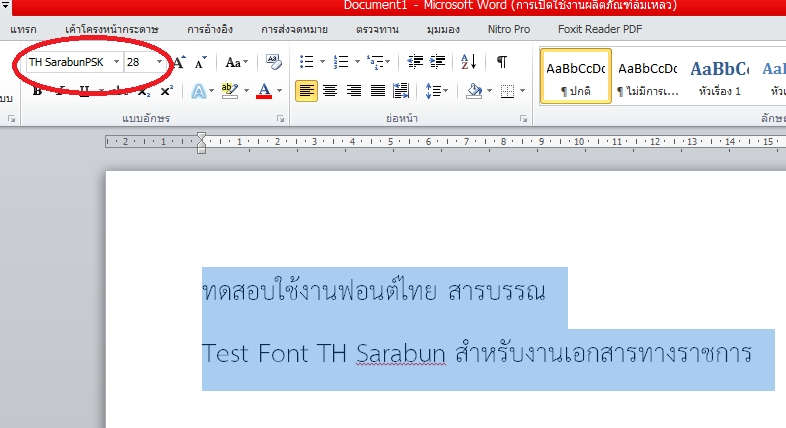
Task: Click the Shrink Font icon
Action: click(x=200, y=62)
